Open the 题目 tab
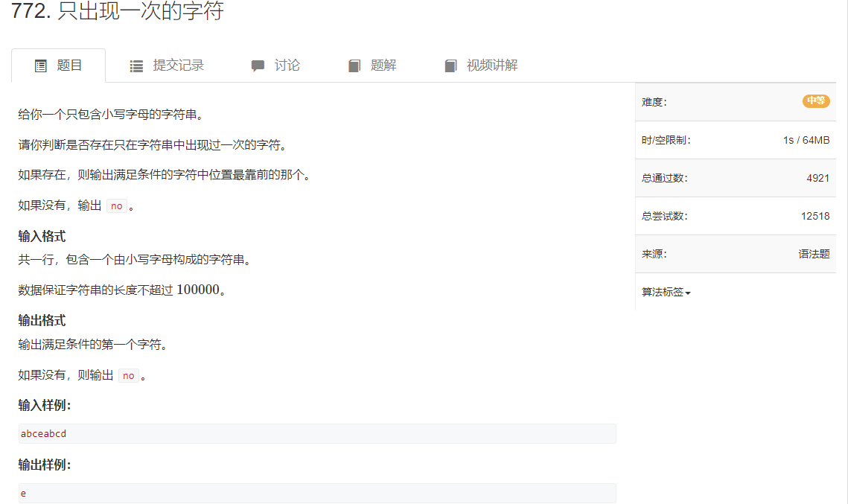Screen dimensions: 848x504 [x=58, y=66]
